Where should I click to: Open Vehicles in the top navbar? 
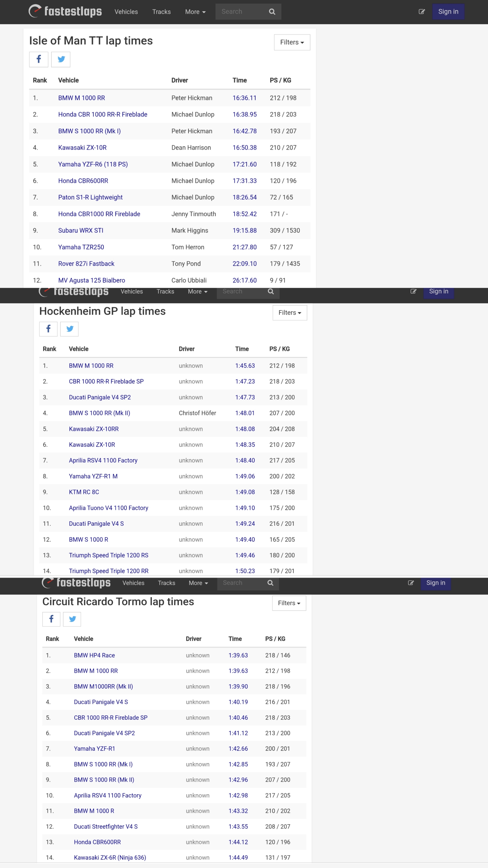point(126,12)
